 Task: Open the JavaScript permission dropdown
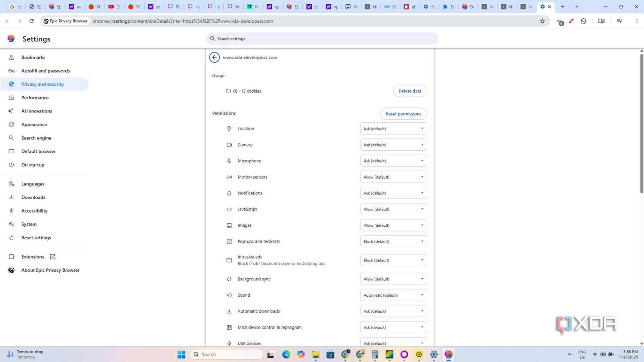point(393,209)
